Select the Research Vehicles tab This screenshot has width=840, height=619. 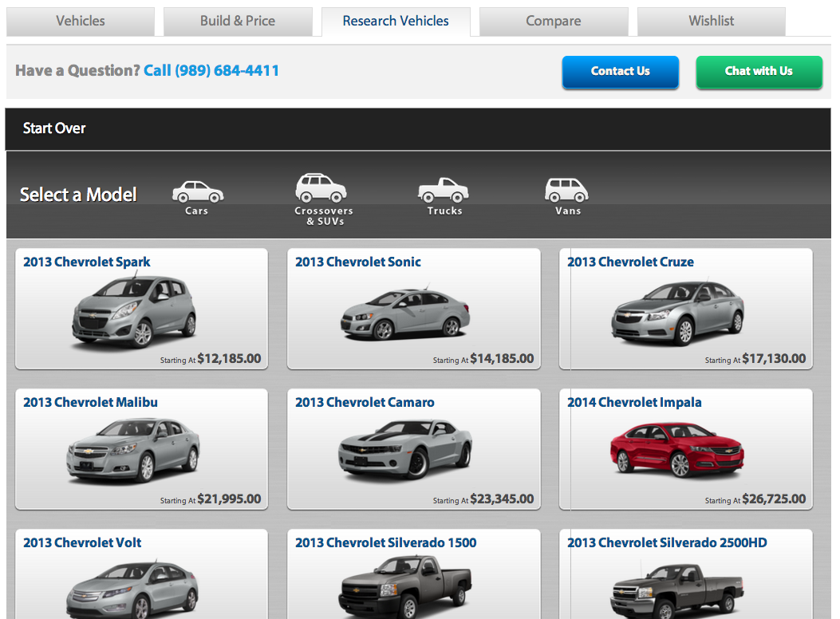click(x=396, y=22)
